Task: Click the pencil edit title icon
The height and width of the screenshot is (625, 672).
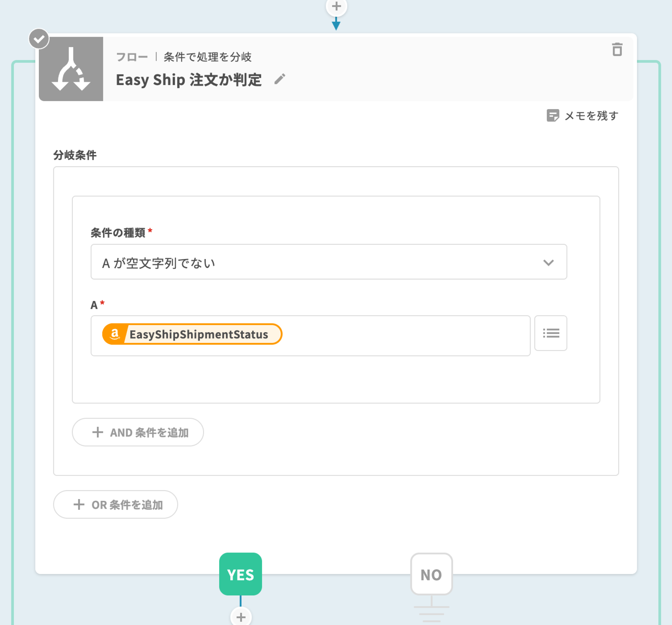Action: [x=280, y=79]
